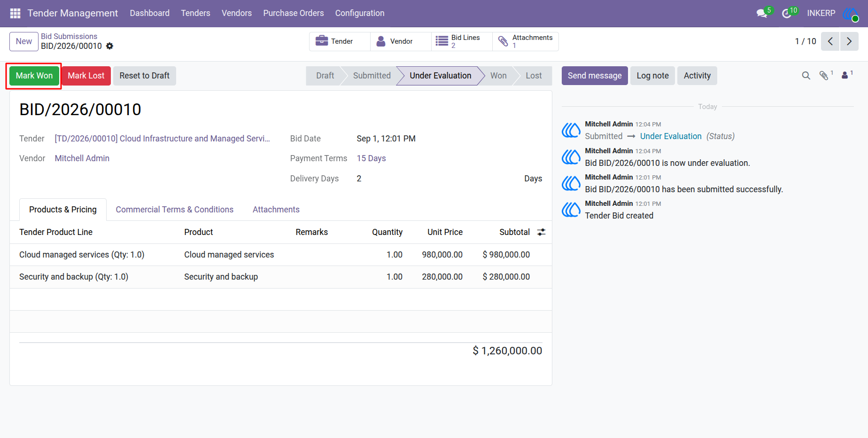The width and height of the screenshot is (868, 438).
Task: Click the chatter search magnifier icon
Action: click(806, 76)
